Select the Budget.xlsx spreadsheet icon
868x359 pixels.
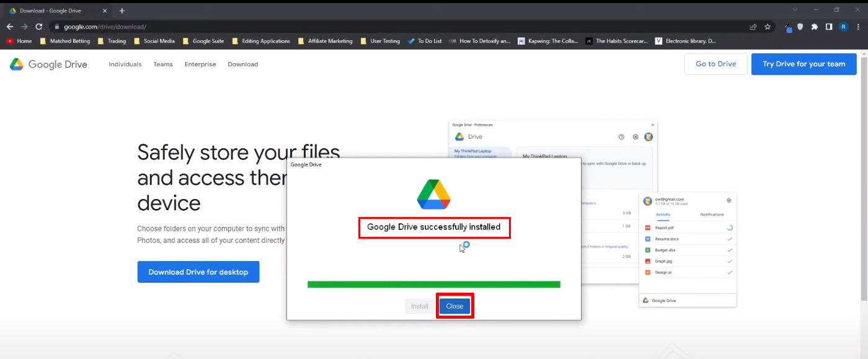point(647,250)
